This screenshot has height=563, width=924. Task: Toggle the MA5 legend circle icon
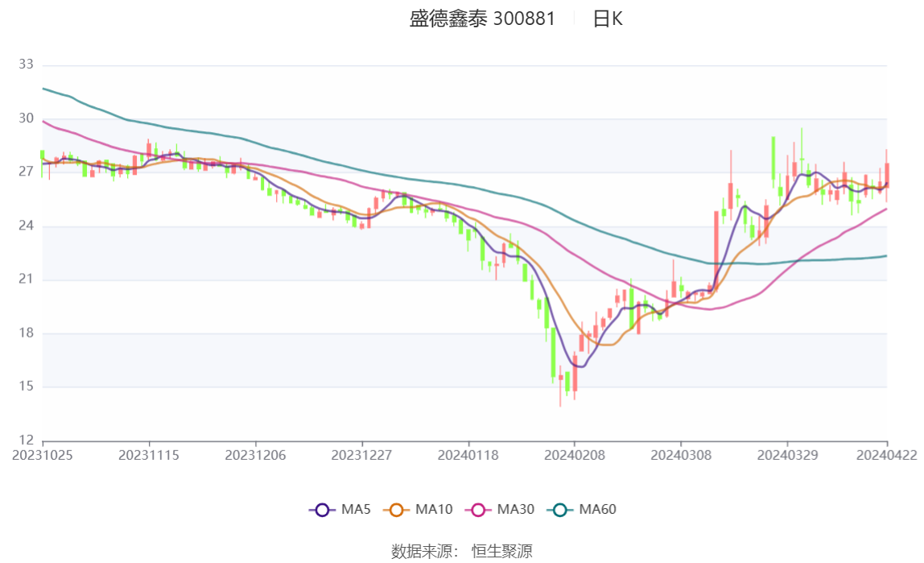click(322, 510)
